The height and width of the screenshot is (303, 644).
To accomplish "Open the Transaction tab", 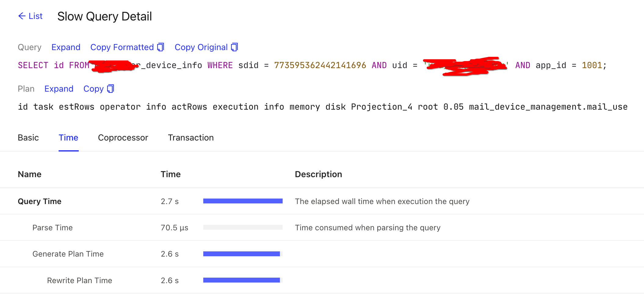I will [191, 137].
